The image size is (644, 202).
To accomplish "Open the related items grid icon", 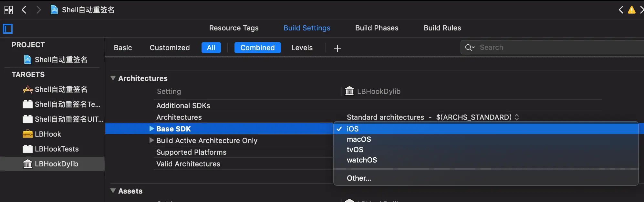I will pos(9,10).
